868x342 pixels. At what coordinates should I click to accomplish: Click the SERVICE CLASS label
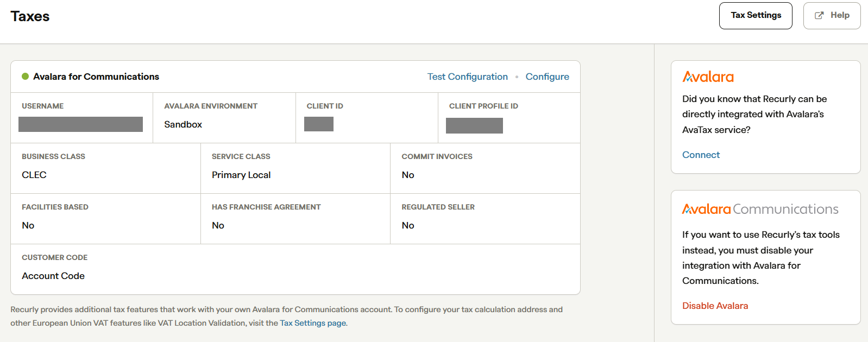click(241, 156)
